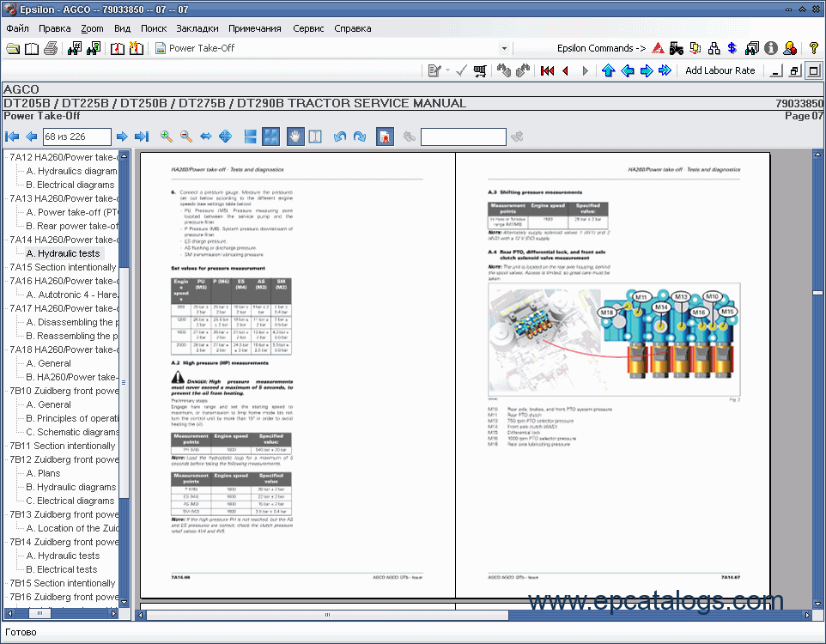826x644 pixels.
Task: Rotate page counterclockwise
Action: click(x=340, y=137)
